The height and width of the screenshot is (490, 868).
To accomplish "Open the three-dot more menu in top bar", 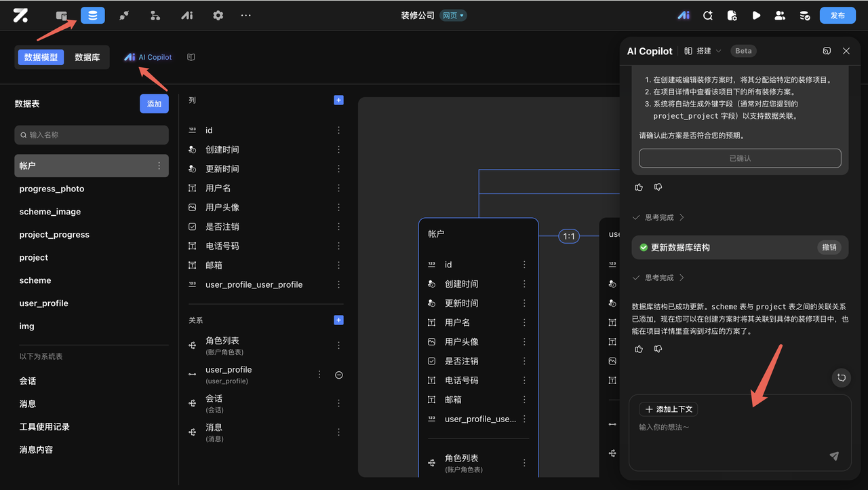I will click(246, 16).
